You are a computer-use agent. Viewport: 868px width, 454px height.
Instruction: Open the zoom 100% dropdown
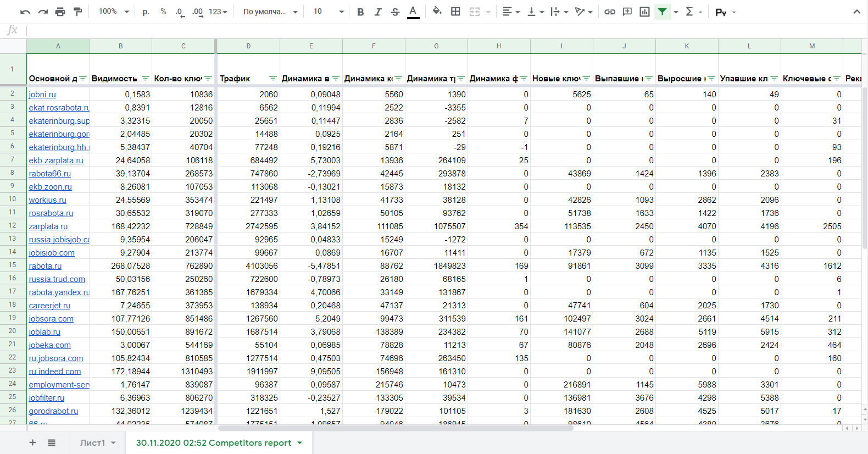pyautogui.click(x=114, y=12)
